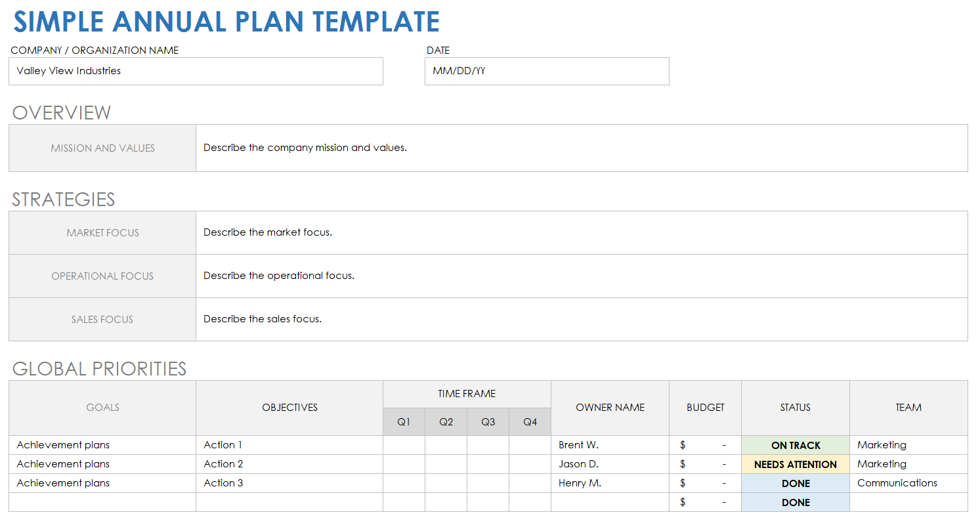Image resolution: width=980 pixels, height=512 pixels.
Task: Click the Valley View Industries company name field
Action: tap(195, 71)
